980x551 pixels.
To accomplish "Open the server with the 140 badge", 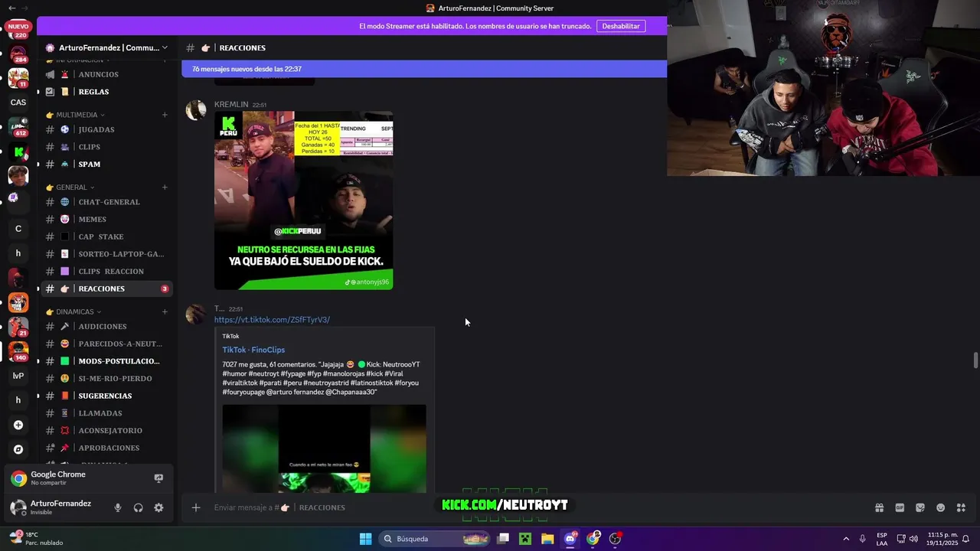I will [x=18, y=352].
